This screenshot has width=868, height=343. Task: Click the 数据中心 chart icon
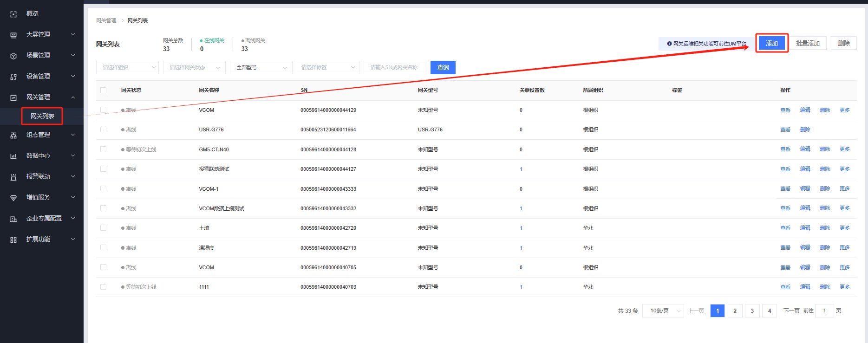pos(13,156)
